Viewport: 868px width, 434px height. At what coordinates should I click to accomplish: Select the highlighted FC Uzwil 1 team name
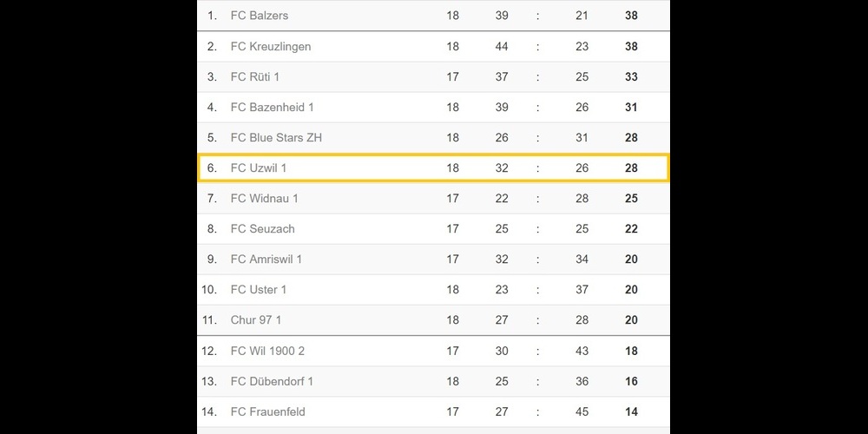coord(258,168)
